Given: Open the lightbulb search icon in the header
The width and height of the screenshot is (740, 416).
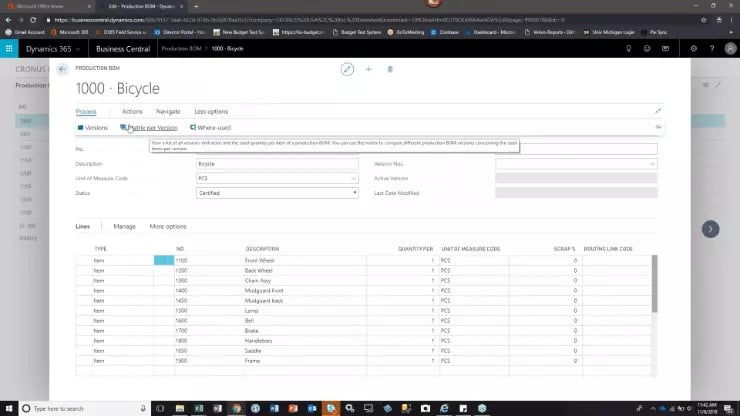Looking at the screenshot, I should click(x=629, y=49).
